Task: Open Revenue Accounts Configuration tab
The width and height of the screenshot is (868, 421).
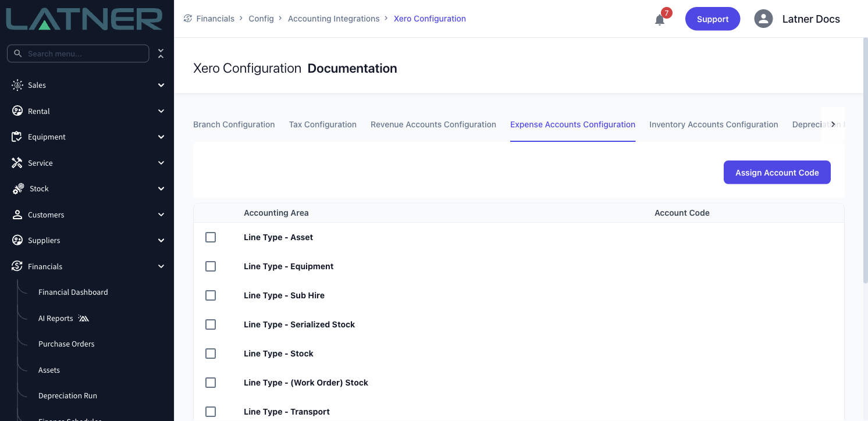Action: (x=433, y=124)
